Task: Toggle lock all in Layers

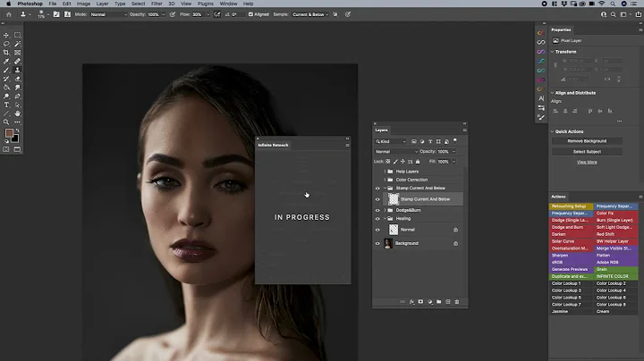Action: (418, 162)
